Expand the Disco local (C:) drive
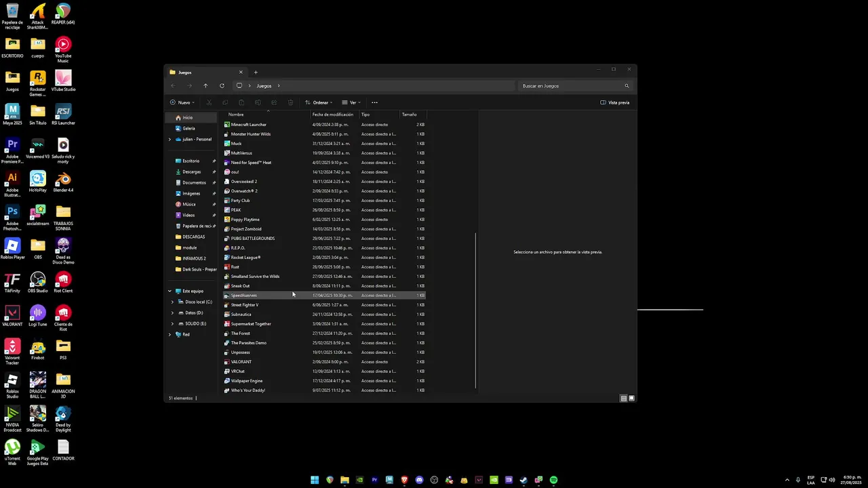The height and width of the screenshot is (488, 868). pos(173,302)
